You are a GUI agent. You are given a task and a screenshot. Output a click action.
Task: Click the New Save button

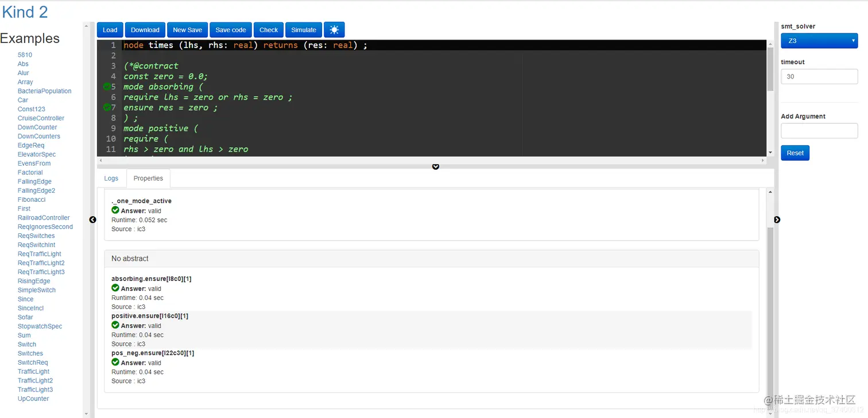point(188,30)
